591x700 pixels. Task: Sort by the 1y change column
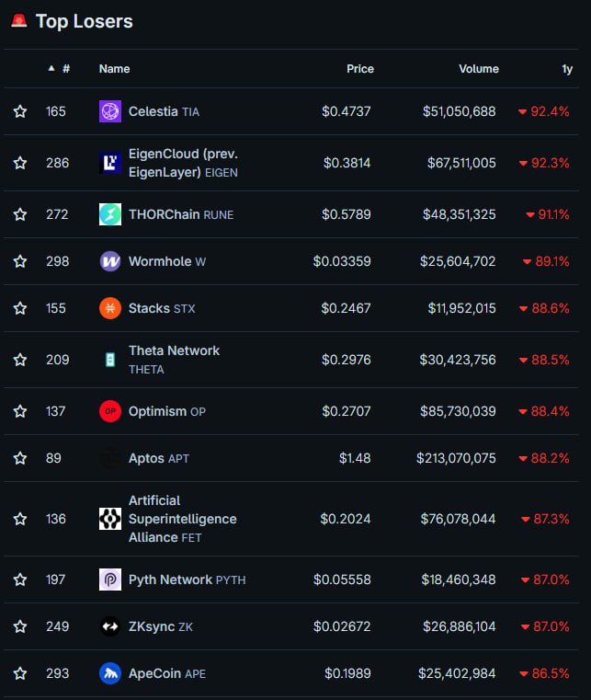[567, 69]
